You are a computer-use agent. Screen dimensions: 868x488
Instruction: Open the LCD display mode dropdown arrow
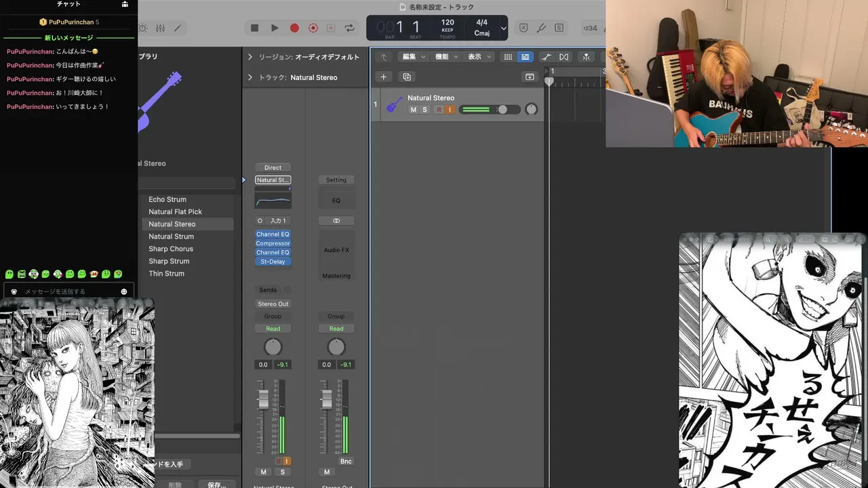pos(503,28)
